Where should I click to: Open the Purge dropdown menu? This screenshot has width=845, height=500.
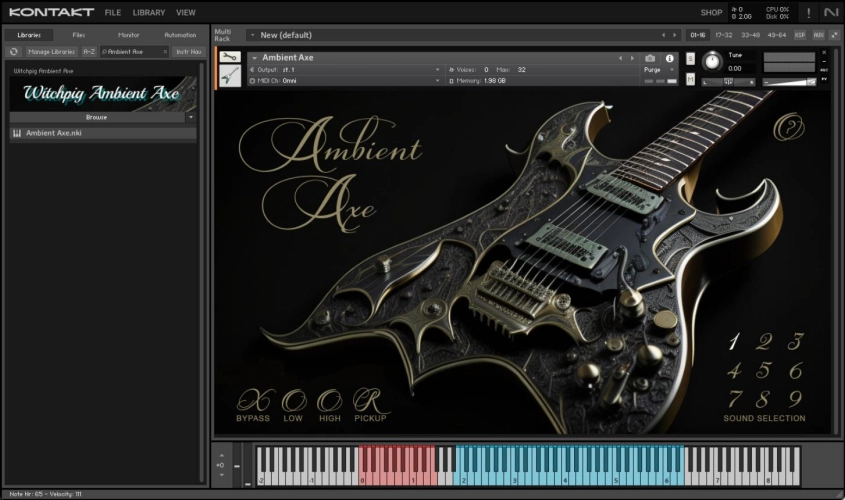pyautogui.click(x=653, y=70)
